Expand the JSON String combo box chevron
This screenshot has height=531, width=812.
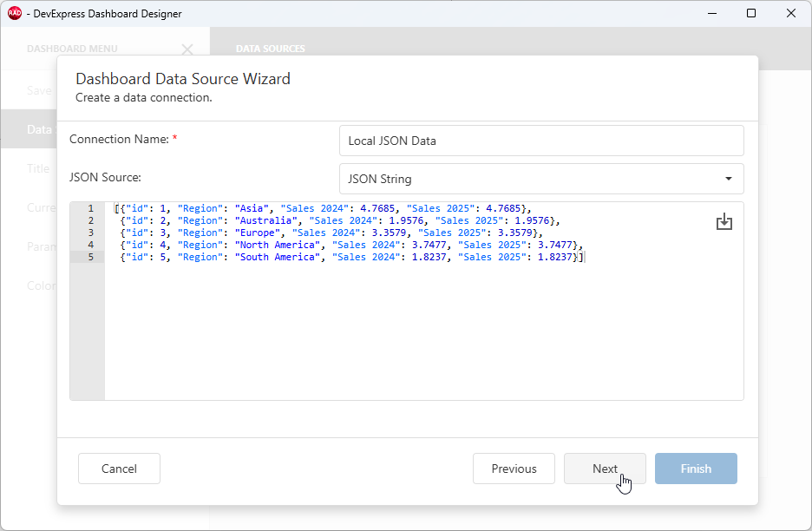729,177
